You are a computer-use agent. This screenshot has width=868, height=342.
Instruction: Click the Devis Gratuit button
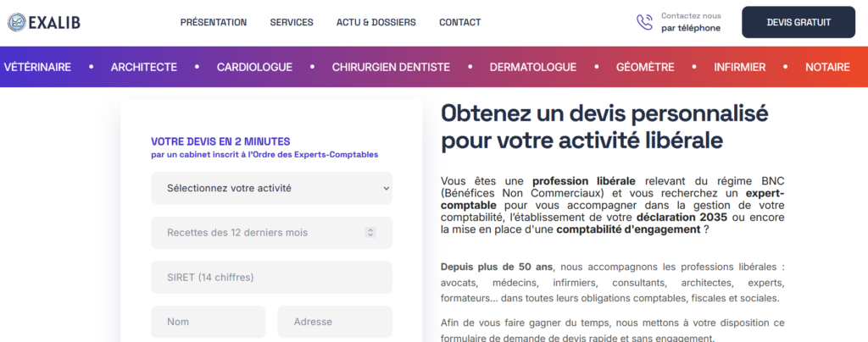(x=798, y=22)
